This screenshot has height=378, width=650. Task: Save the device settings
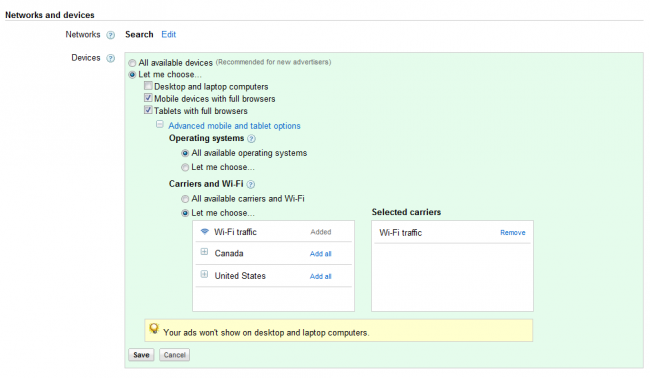pyautogui.click(x=141, y=355)
